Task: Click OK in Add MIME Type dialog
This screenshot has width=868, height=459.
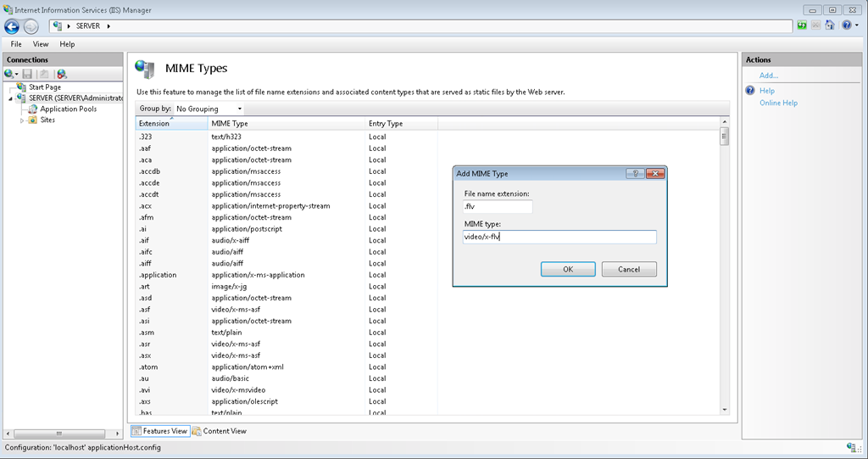Action: [x=568, y=269]
